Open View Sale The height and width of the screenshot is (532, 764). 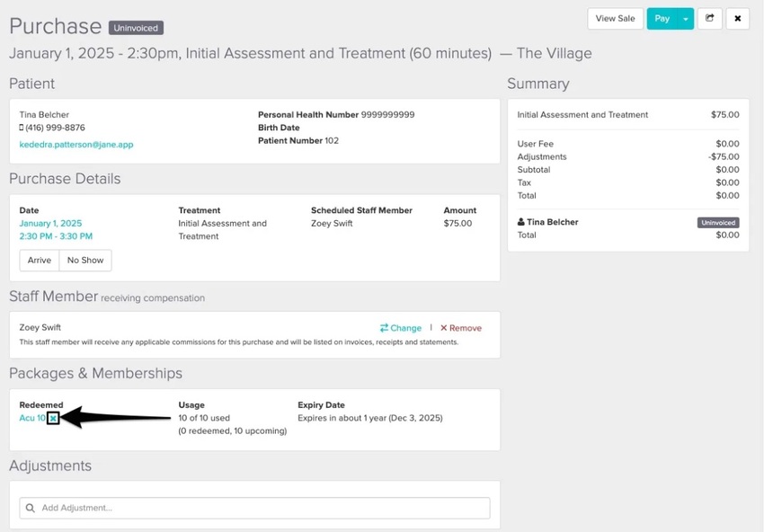[615, 19]
